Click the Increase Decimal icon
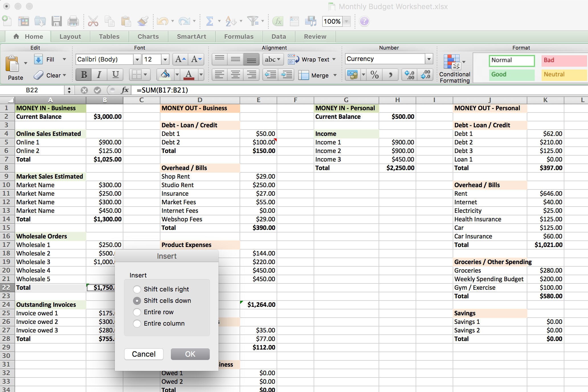 click(x=409, y=75)
